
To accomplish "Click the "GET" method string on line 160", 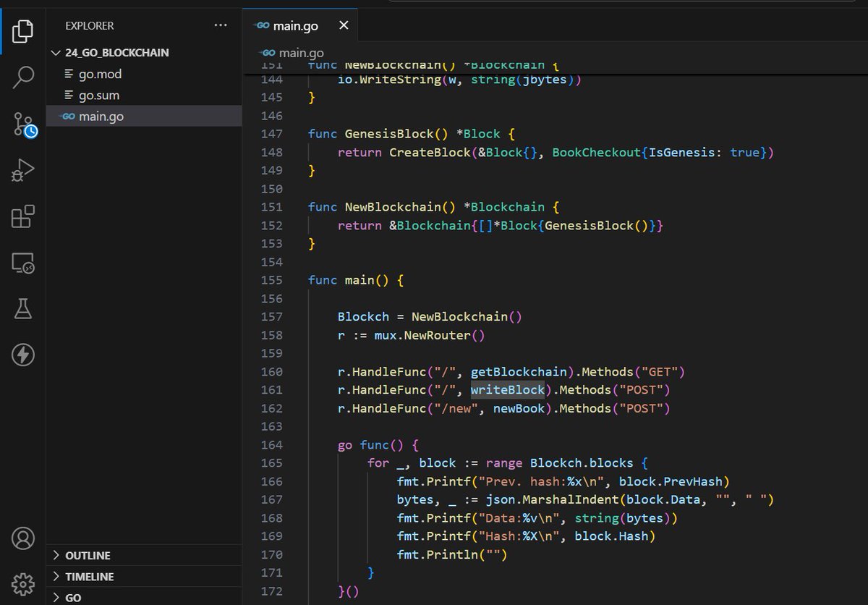I will (x=659, y=372).
